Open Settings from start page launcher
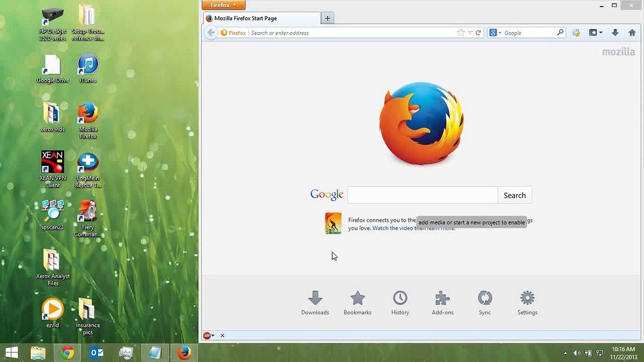Image resolution: width=644 pixels, height=362 pixels. click(x=527, y=303)
